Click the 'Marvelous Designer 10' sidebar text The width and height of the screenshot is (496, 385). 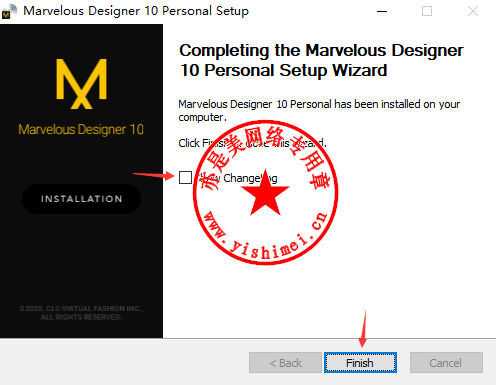click(x=81, y=129)
